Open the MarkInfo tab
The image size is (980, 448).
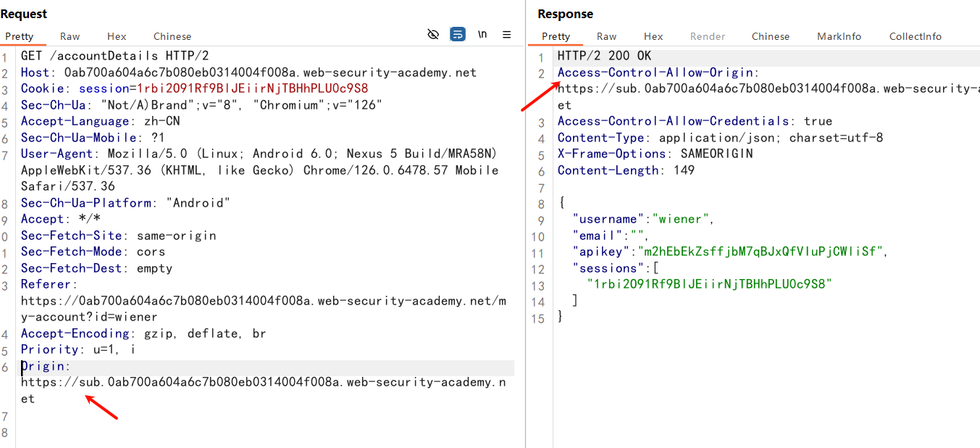point(839,36)
